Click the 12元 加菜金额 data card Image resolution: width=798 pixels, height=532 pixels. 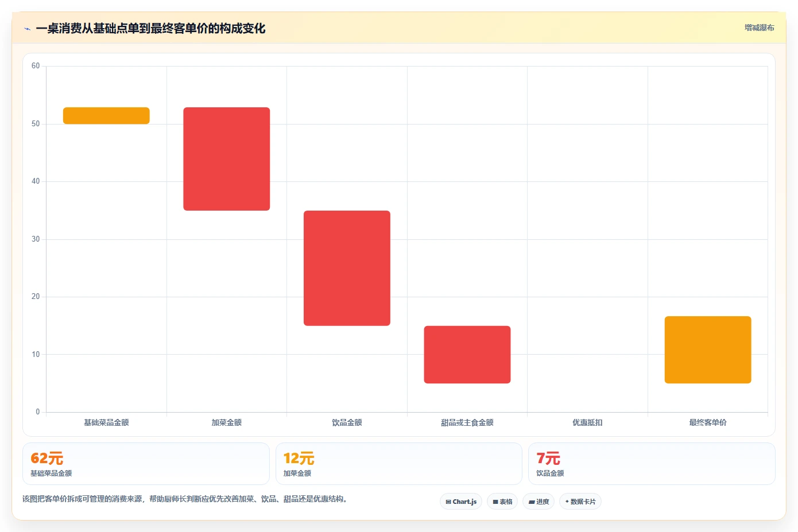399,464
